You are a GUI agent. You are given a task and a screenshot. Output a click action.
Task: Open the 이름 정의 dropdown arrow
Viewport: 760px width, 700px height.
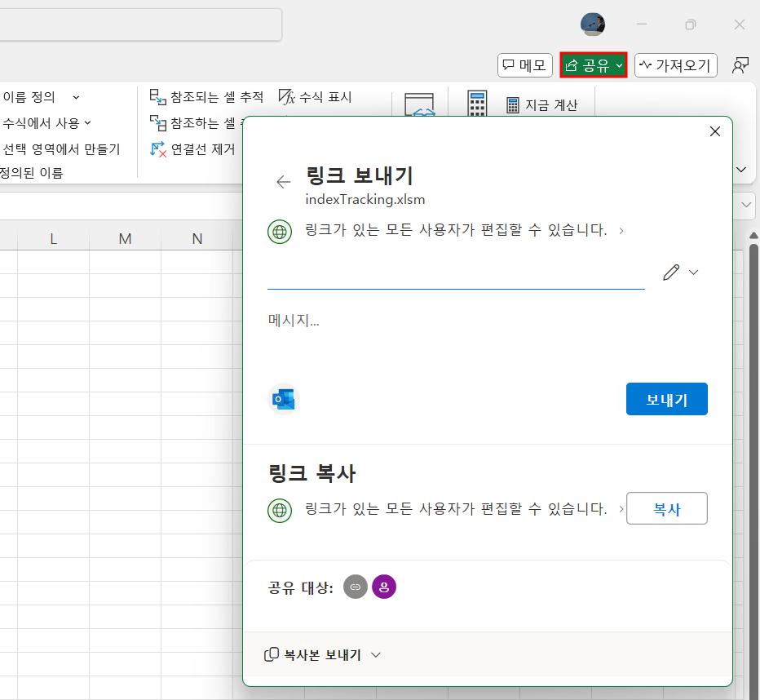coord(76,97)
